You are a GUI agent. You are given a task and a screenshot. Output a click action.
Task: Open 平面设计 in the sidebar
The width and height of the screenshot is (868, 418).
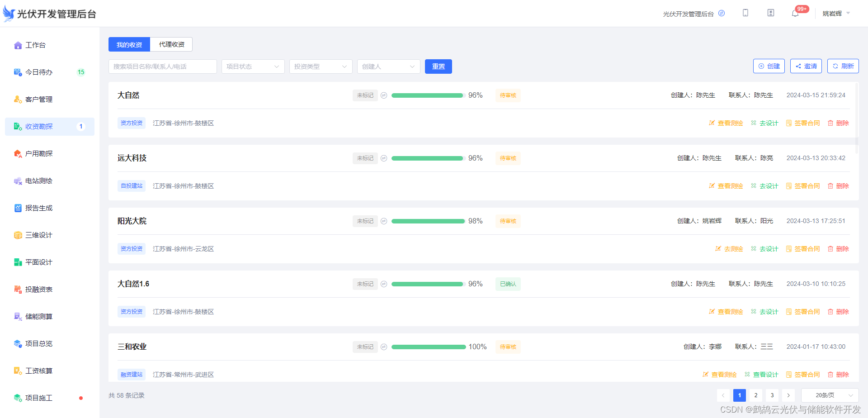coord(50,262)
